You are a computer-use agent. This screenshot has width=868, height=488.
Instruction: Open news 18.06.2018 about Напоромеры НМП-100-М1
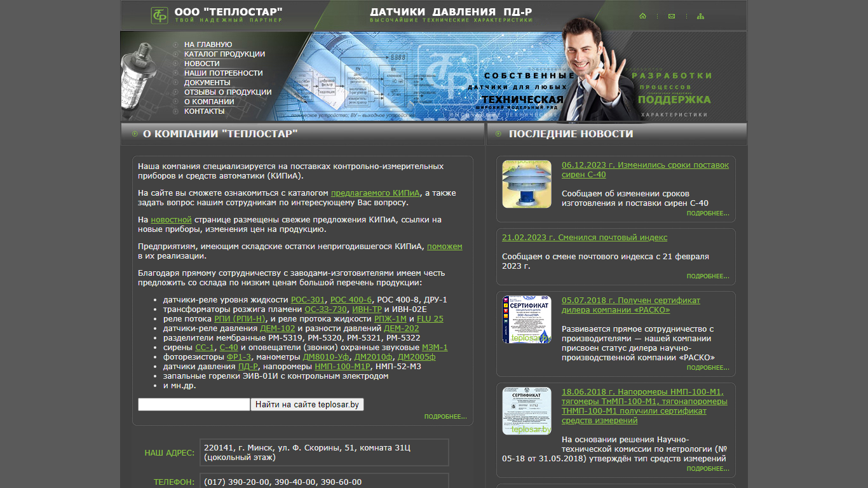click(644, 406)
